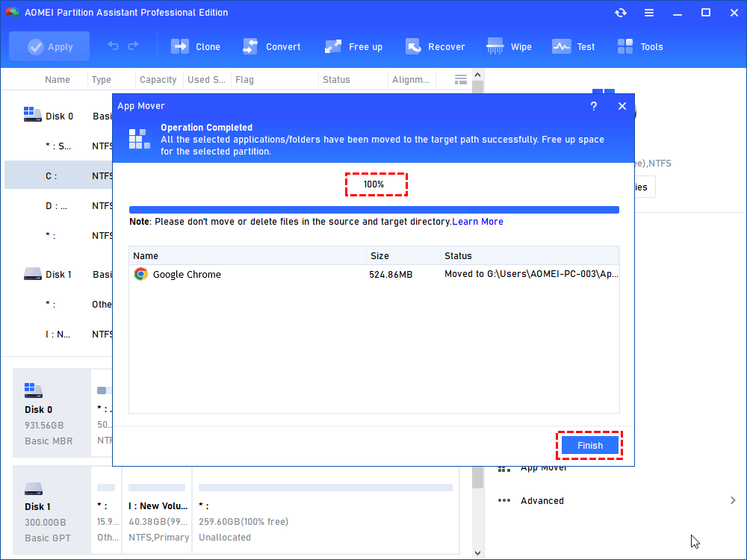Viewport: 747px width, 560px height.
Task: Open the Recover tool
Action: [435, 46]
